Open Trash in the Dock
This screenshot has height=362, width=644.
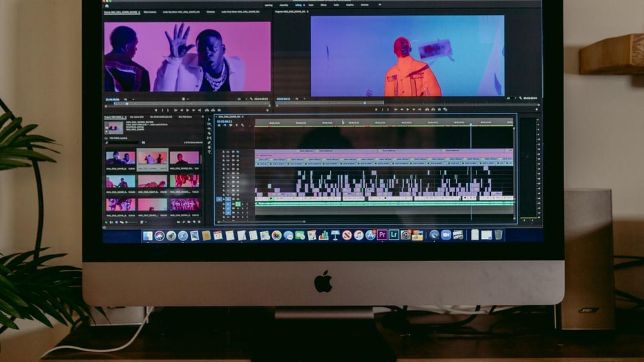tap(498, 235)
